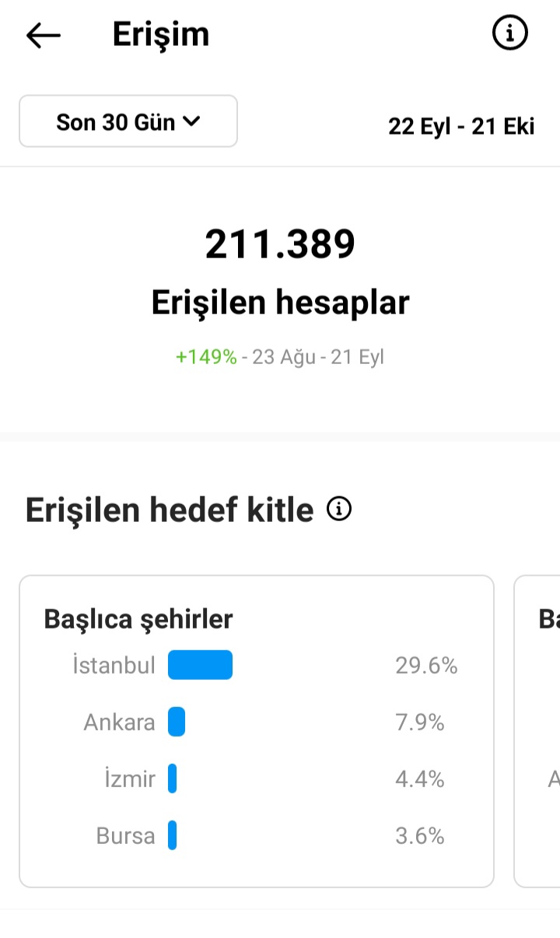The image size is (560, 938).
Task: Open the Son 30 Gün dropdown
Action: click(128, 121)
